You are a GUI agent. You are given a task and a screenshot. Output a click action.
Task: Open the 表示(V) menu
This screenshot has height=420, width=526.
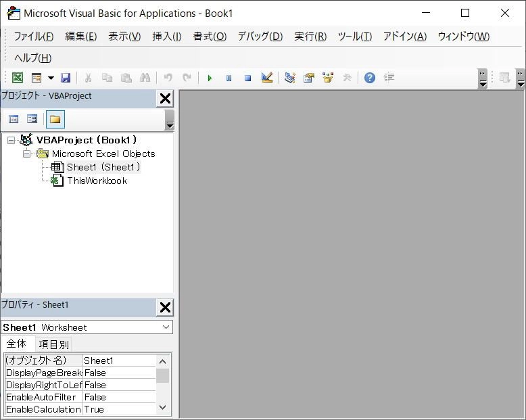tap(124, 37)
